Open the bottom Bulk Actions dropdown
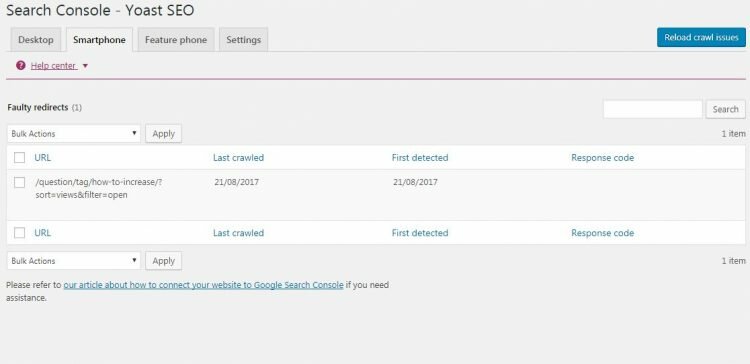750x364 pixels. click(74, 261)
